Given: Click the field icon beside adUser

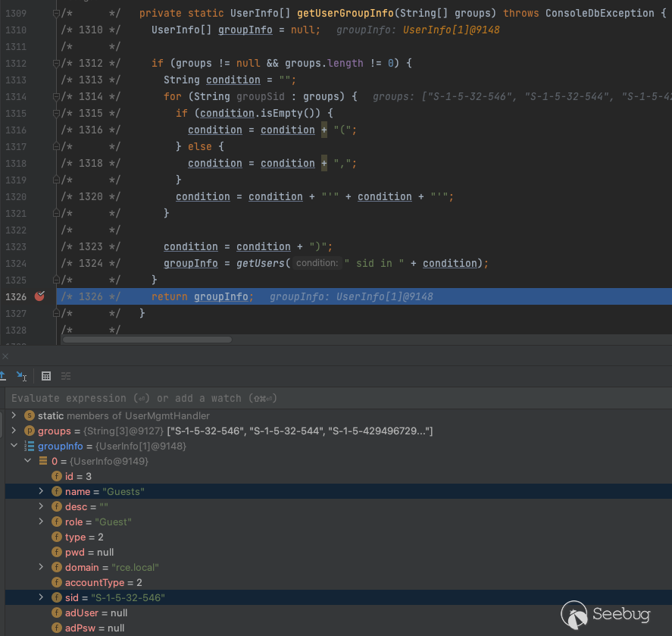Looking at the screenshot, I should pos(57,613).
